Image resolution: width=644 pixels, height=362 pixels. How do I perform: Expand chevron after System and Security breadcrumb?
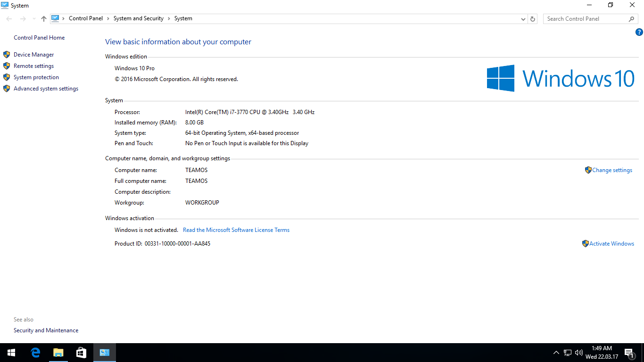coord(169,18)
